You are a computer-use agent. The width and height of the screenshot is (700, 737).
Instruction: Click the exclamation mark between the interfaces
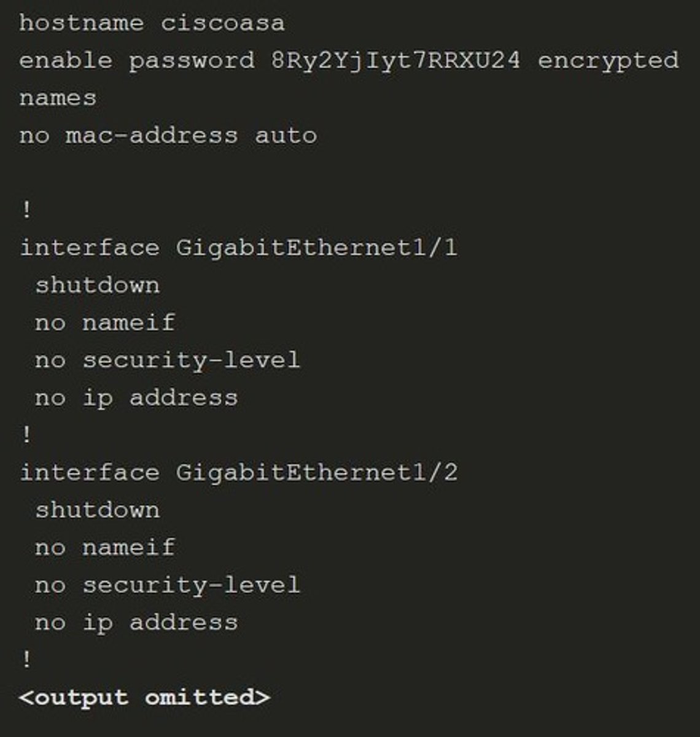pos(26,435)
